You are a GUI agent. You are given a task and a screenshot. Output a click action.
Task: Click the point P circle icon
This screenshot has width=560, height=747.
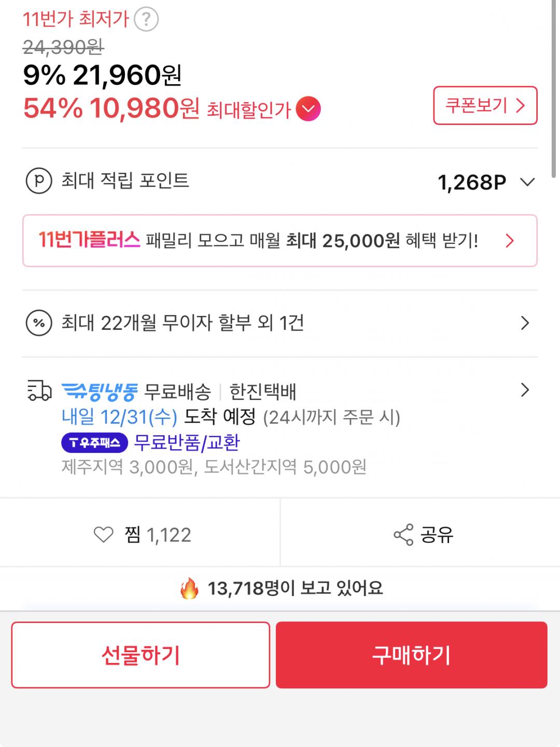click(39, 181)
